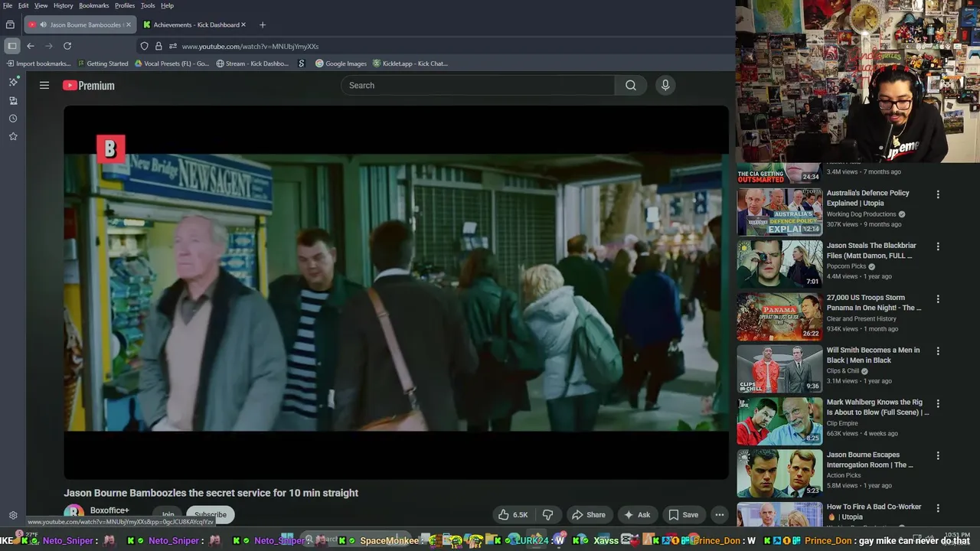Open a new browser tab
Image resolution: width=980 pixels, height=551 pixels.
263,24
